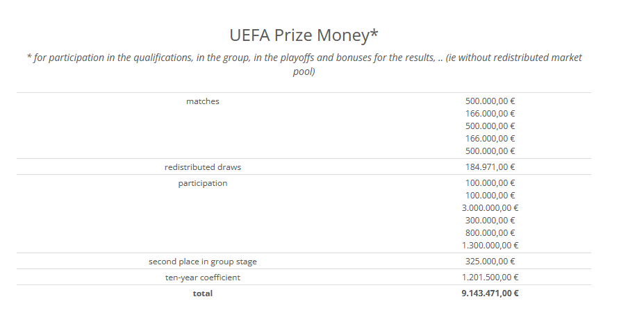The height and width of the screenshot is (333, 644).
Task: Click the 1.300.000,00 € participation amount
Action: pos(490,245)
